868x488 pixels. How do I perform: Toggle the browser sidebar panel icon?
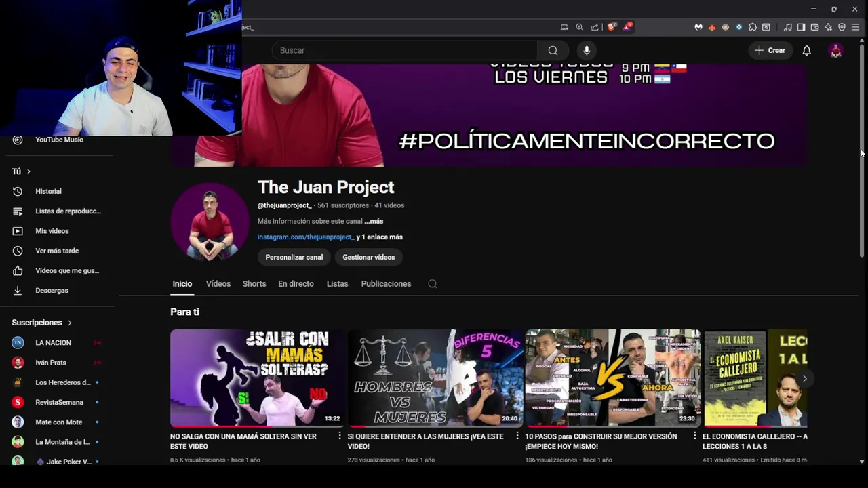801,27
